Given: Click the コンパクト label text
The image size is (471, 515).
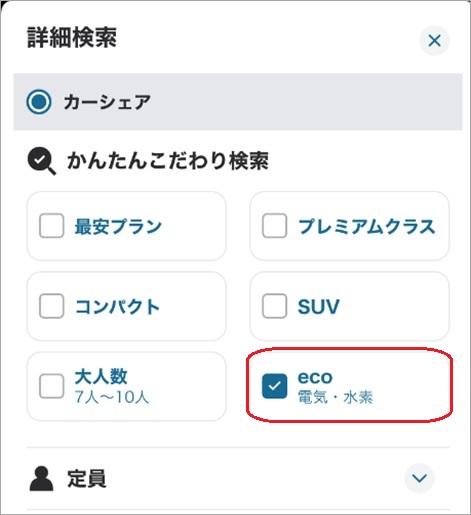Looking at the screenshot, I should tap(117, 307).
